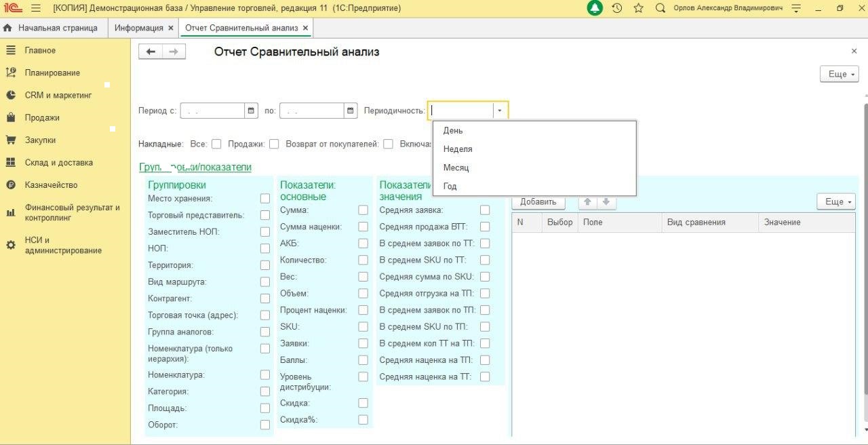The width and height of the screenshot is (868, 445).
Task: Click the search magnifier icon
Action: point(660,8)
